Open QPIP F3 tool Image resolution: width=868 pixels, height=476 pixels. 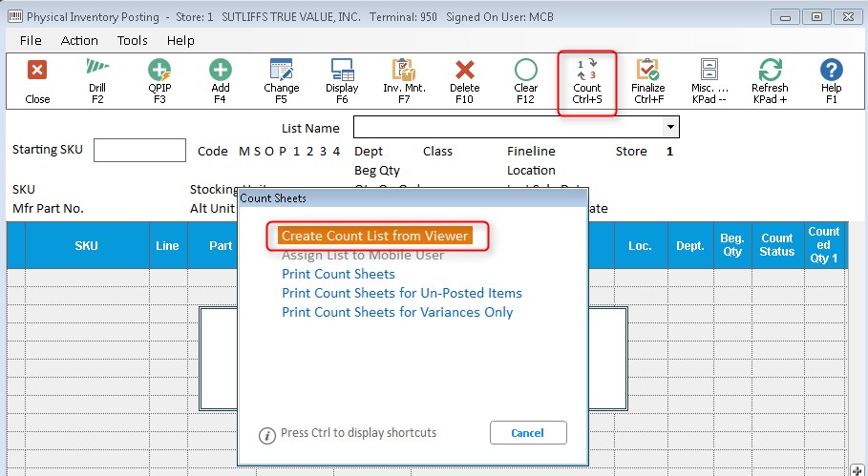coord(159,80)
